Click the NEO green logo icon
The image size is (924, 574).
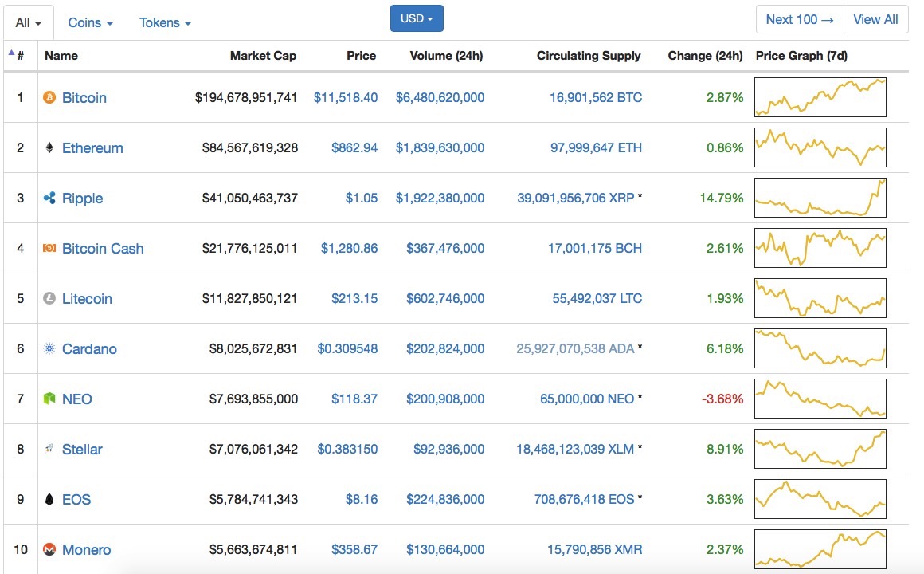click(x=49, y=399)
